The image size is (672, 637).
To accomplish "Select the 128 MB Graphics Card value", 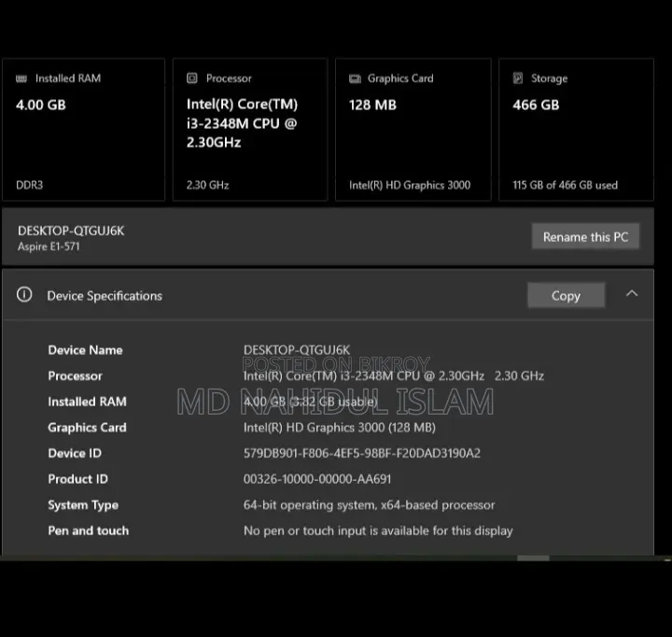I will 372,106.
